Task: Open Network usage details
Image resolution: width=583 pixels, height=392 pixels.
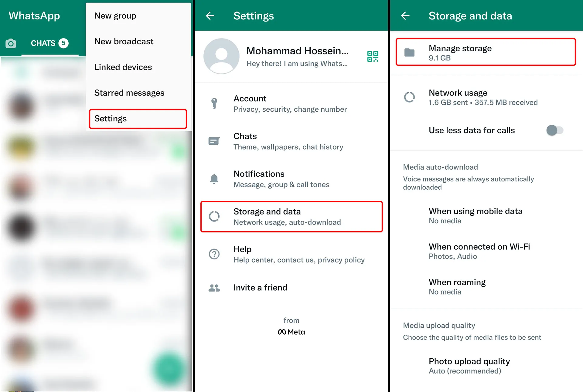Action: (483, 97)
